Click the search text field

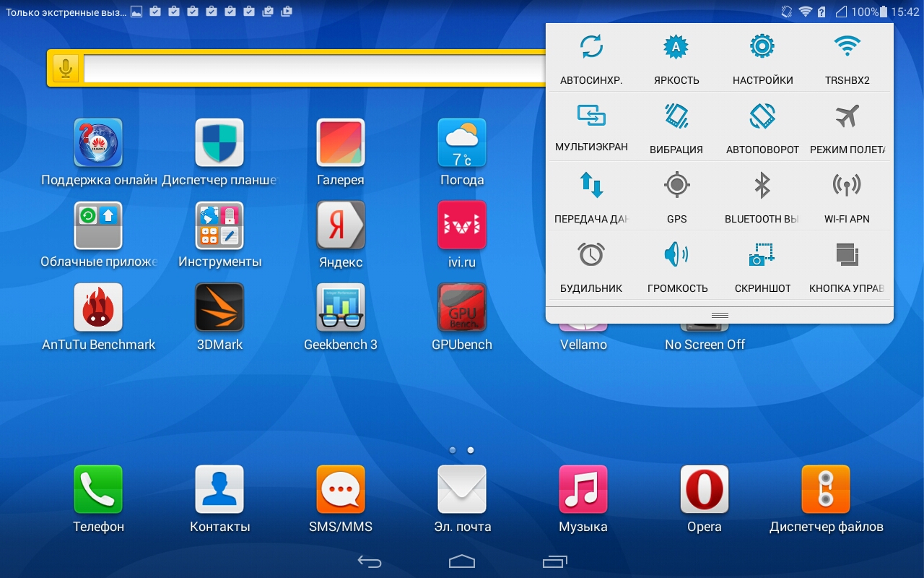[315, 69]
